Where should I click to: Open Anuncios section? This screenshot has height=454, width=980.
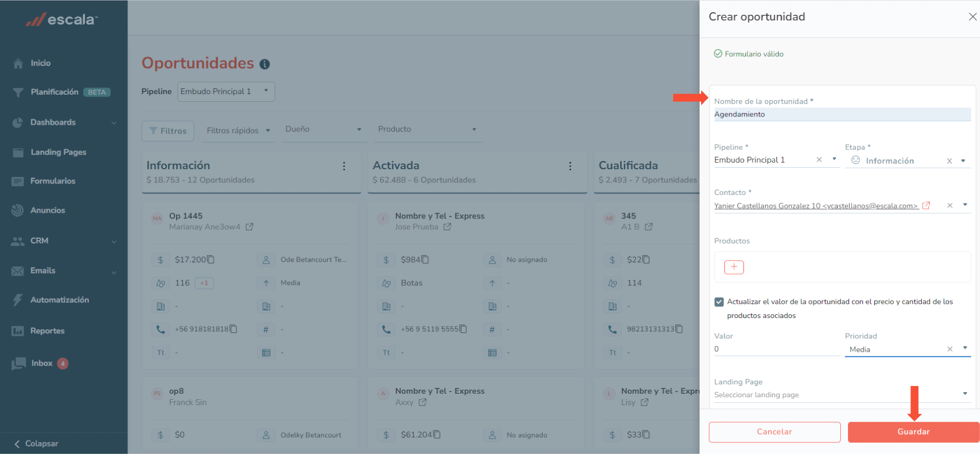click(48, 210)
